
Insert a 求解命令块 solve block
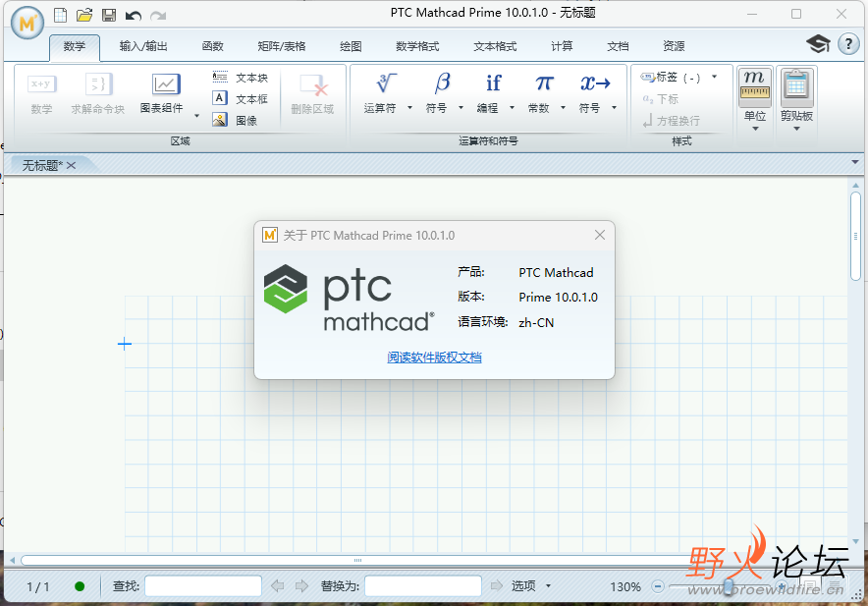(x=98, y=93)
